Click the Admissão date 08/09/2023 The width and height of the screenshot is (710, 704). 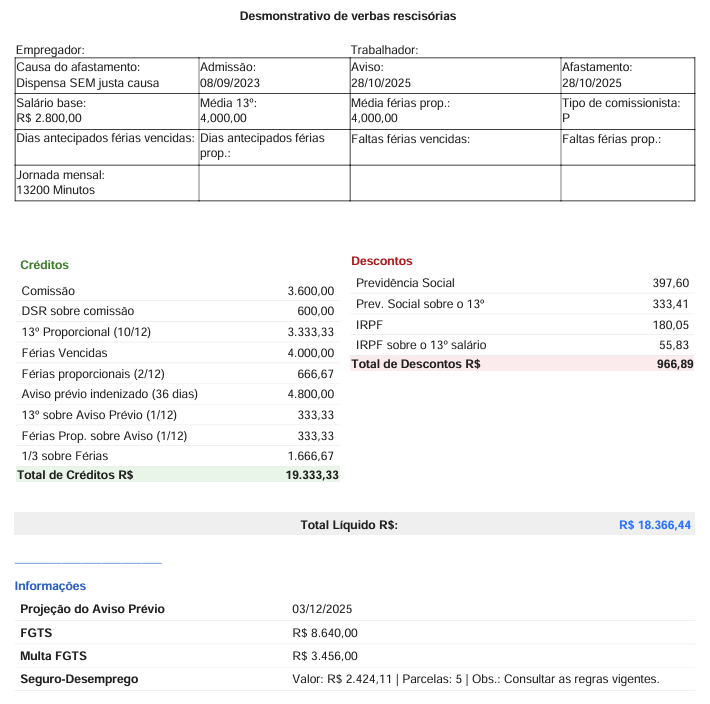231,83
